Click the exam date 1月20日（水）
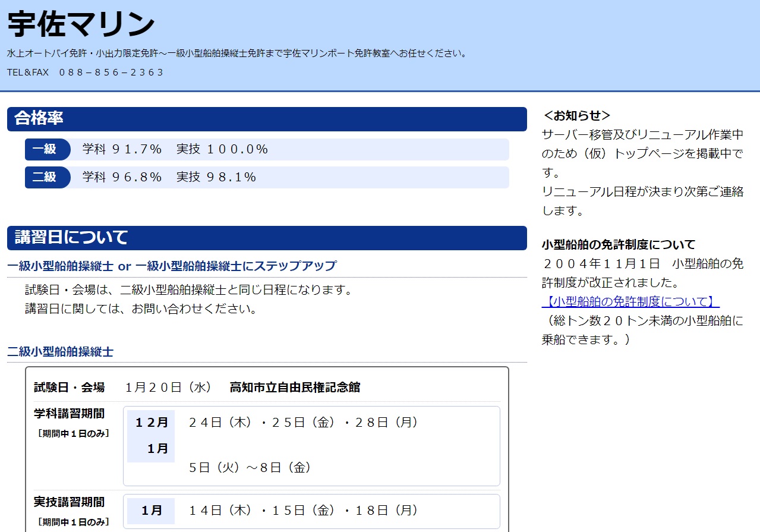The width and height of the screenshot is (760, 532). (169, 388)
